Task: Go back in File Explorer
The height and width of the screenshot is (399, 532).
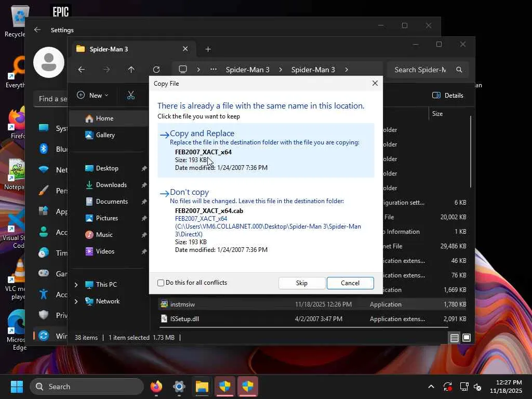Action: [x=82, y=70]
